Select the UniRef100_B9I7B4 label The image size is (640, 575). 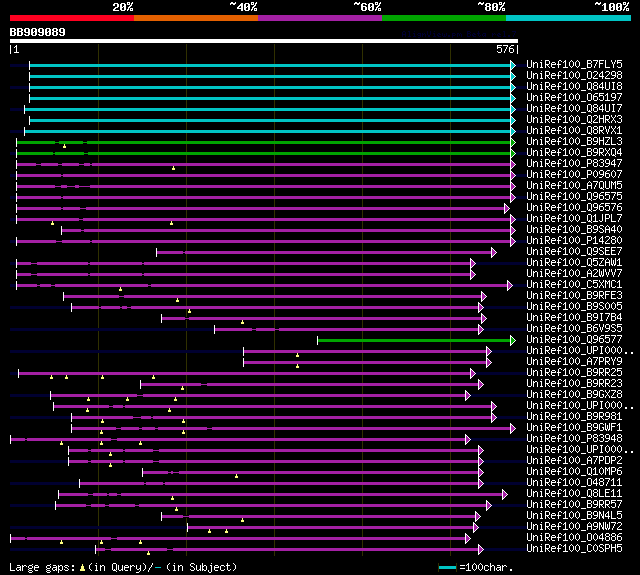[x=574, y=318]
